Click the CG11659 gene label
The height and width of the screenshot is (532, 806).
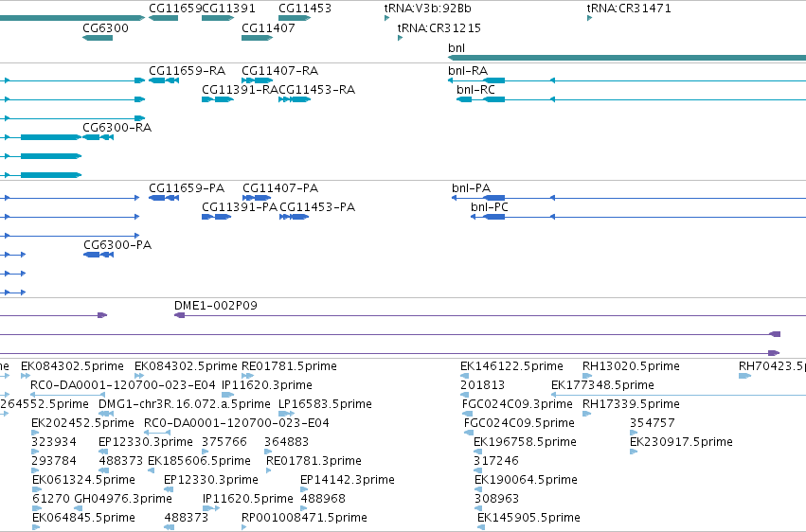(175, 9)
